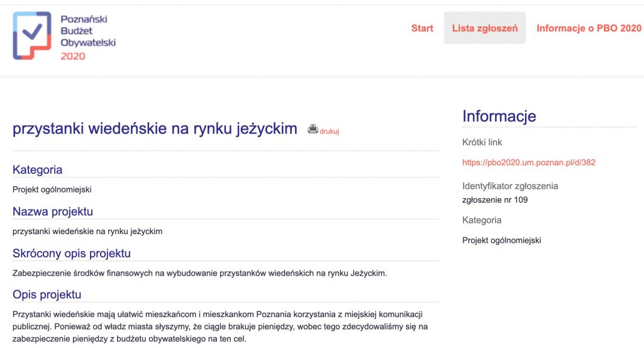Go to the Lista zgłoszeń tab
This screenshot has width=644, height=348.
484,28
